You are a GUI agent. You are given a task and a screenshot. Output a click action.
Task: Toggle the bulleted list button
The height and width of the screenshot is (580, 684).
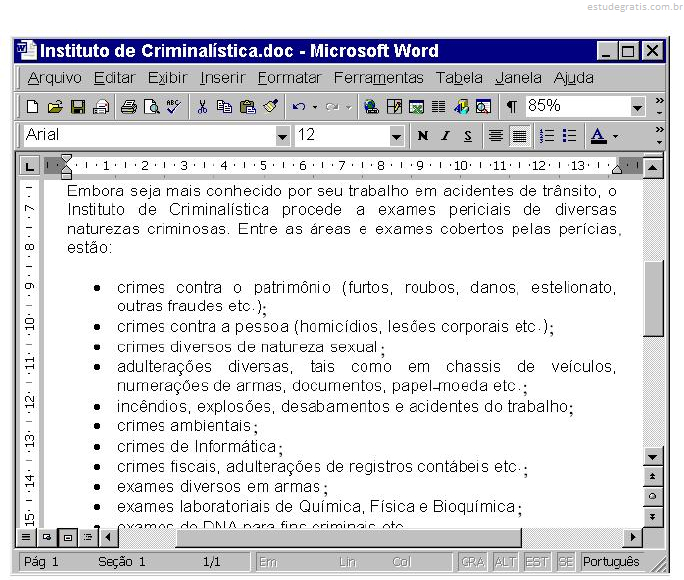(x=570, y=136)
